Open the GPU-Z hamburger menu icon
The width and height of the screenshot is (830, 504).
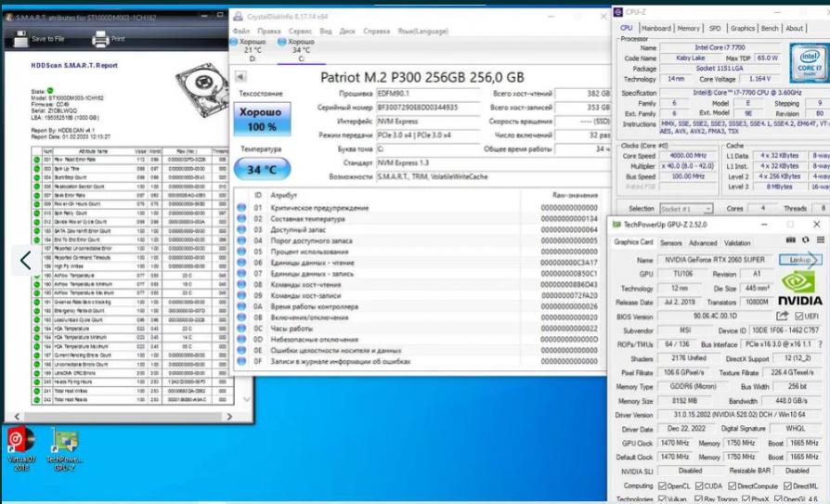pyautogui.click(x=821, y=239)
